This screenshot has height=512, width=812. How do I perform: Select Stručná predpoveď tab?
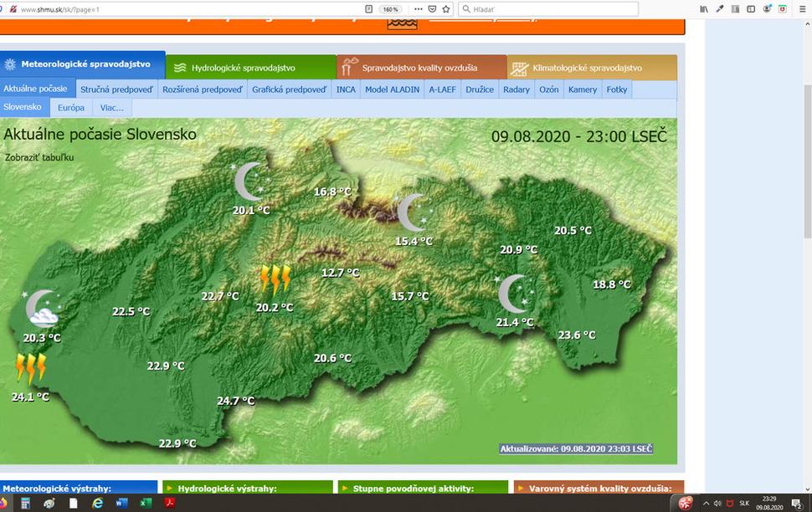[x=116, y=90]
